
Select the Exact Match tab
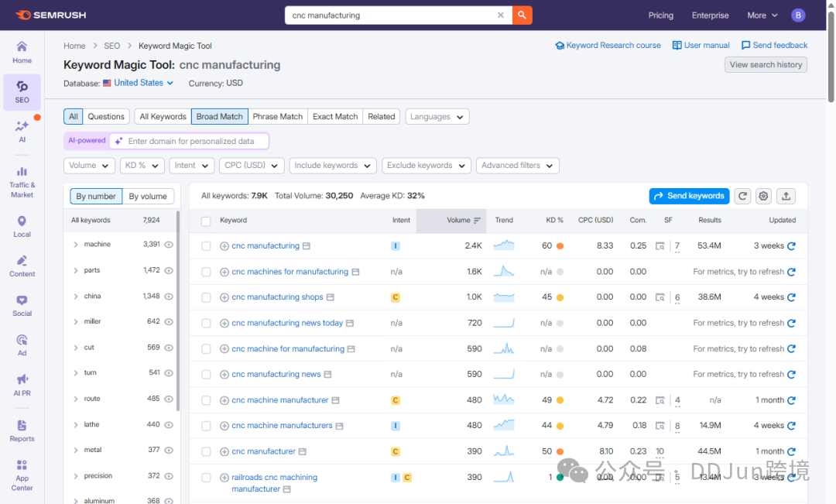point(335,116)
